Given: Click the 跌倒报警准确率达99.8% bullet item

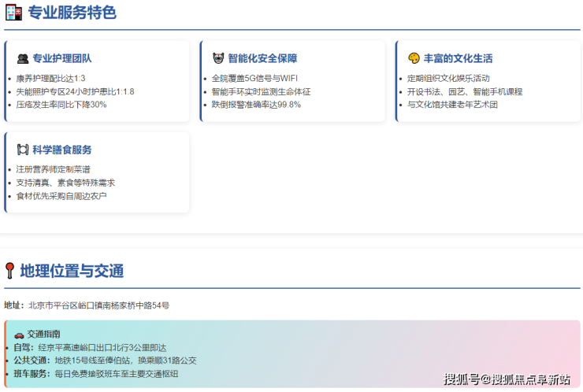Looking at the screenshot, I should pyautogui.click(x=256, y=105).
